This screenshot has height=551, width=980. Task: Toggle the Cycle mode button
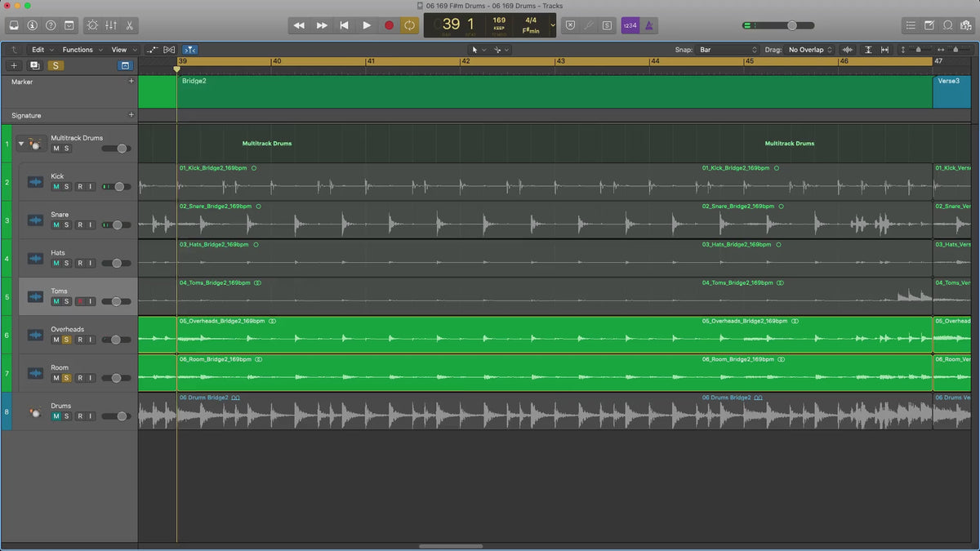coord(409,25)
